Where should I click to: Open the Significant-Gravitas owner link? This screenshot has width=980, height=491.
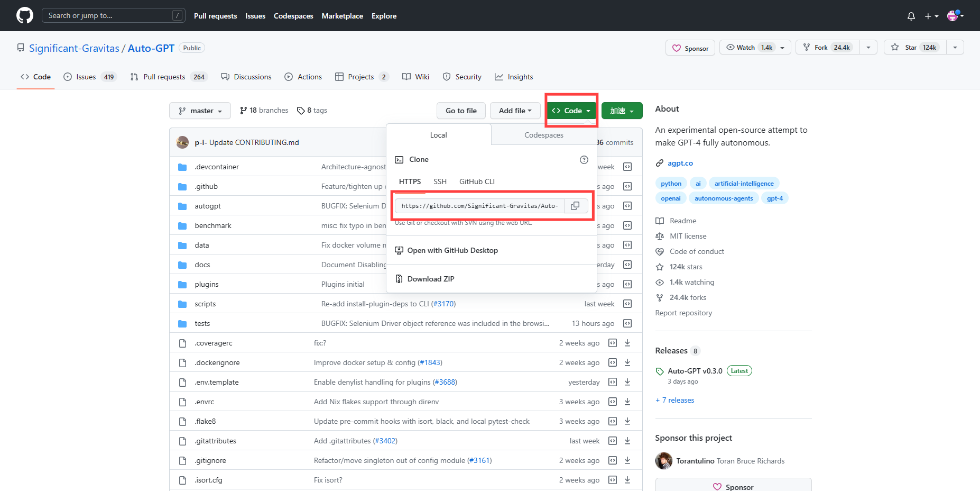pyautogui.click(x=74, y=48)
